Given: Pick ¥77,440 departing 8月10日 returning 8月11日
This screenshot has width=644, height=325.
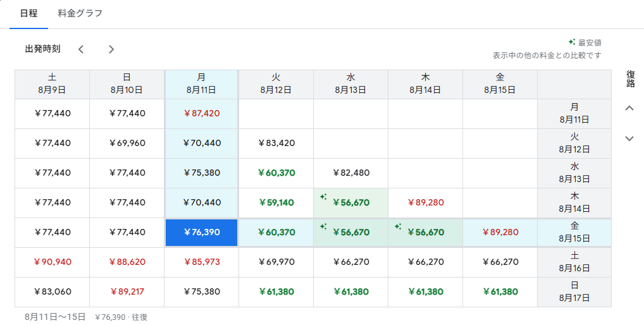Looking at the screenshot, I should pyautogui.click(x=127, y=114).
